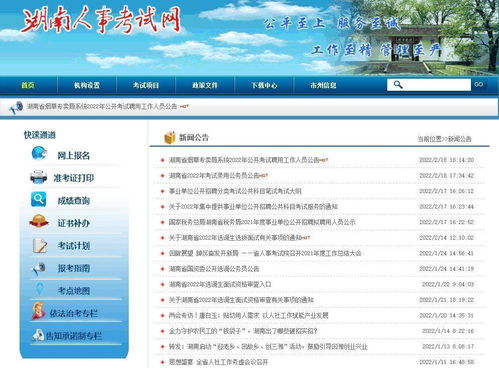This screenshot has height=368, width=499.
Task: Open the 网上报名 quick link
Action: tap(74, 155)
